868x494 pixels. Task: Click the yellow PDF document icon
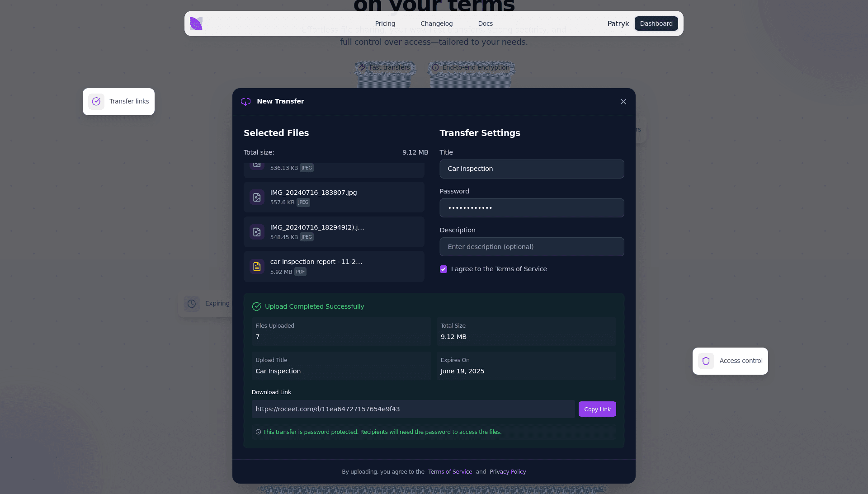(x=257, y=267)
